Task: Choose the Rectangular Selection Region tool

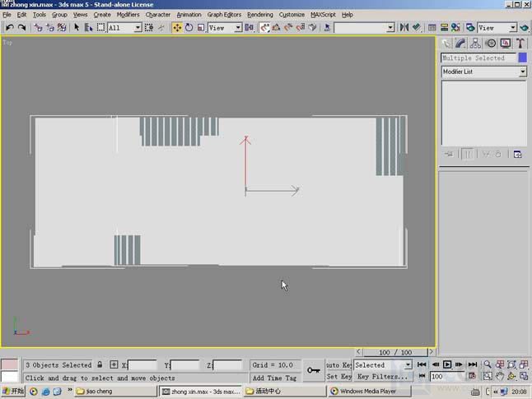Action: [x=100, y=27]
